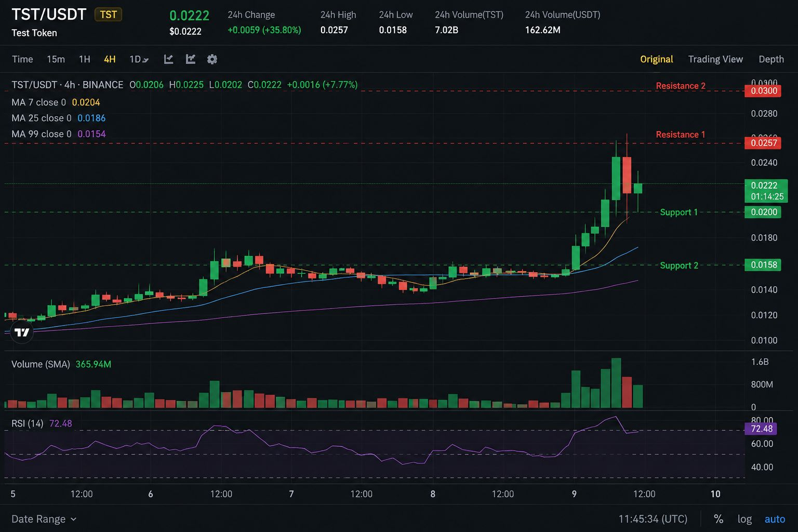Toggle percentage scale mode
This screenshot has width=798, height=532.
719,519
